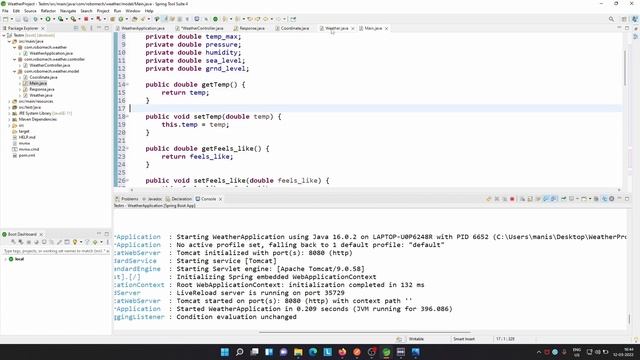Click the red Terminate button in Console toolbar

click(x=512, y=199)
